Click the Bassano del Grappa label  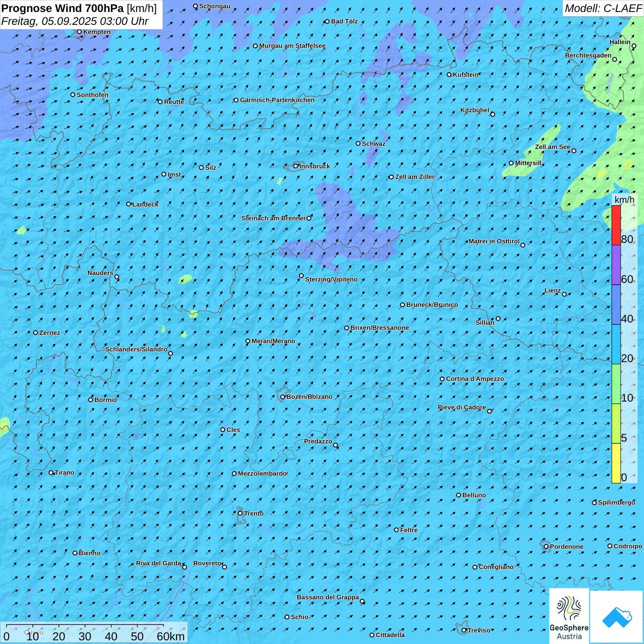click(328, 597)
